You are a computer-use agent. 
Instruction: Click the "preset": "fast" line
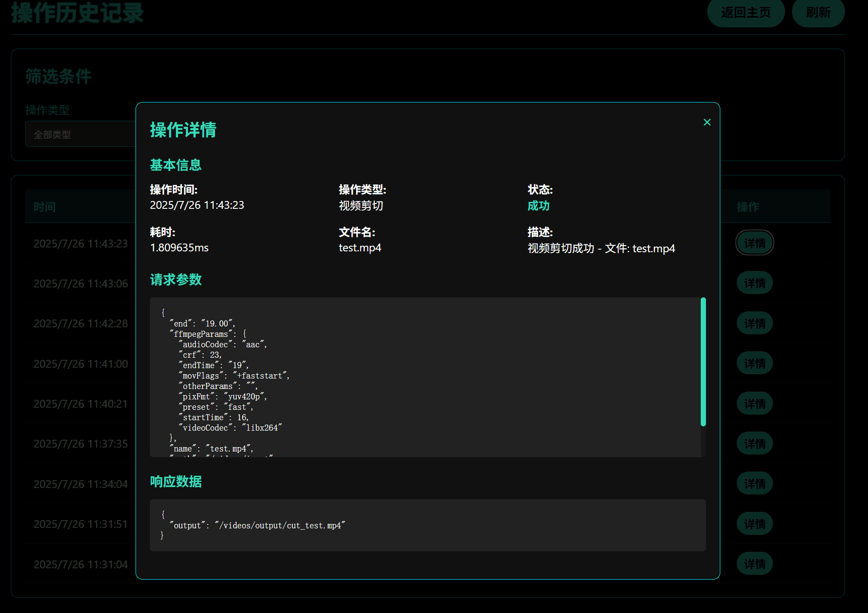click(216, 407)
